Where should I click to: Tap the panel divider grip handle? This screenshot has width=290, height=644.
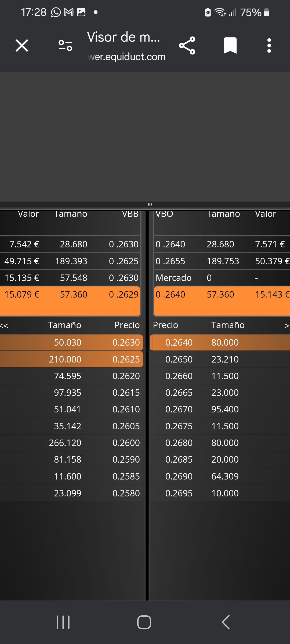click(x=150, y=204)
